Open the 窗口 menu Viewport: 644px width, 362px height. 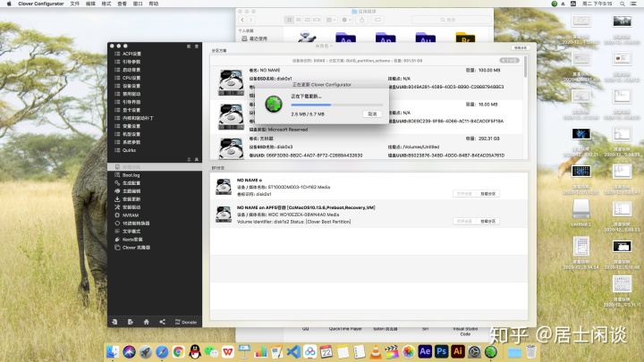click(x=138, y=4)
